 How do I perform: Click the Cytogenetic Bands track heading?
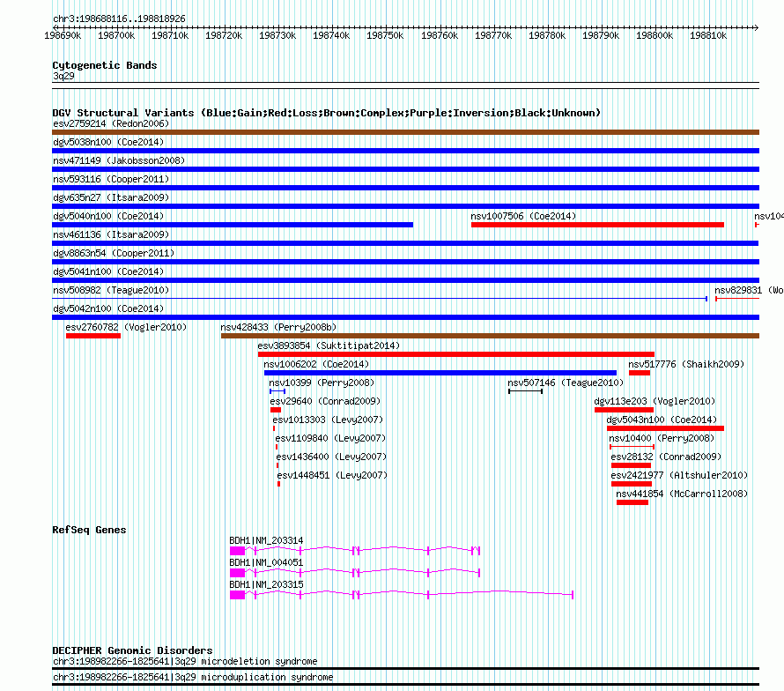tap(105, 65)
